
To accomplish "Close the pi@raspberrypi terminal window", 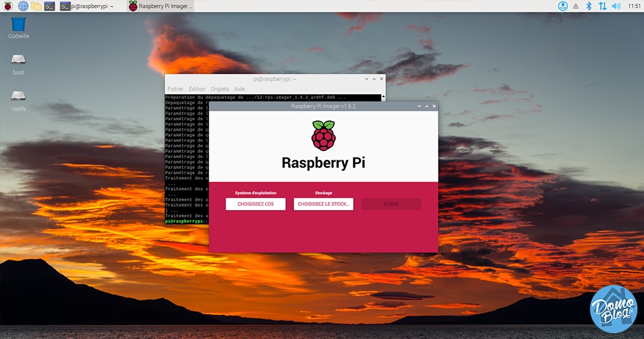I will tap(382, 79).
